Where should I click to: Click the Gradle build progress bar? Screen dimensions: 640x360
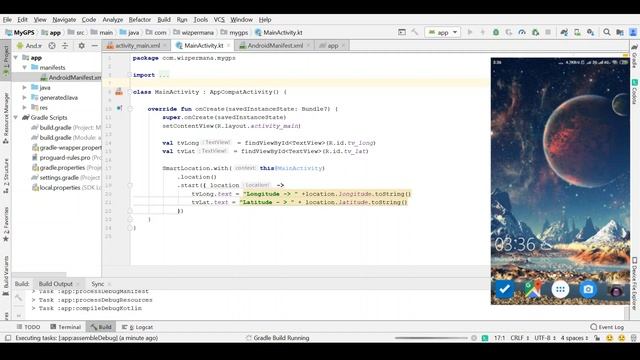[431, 338]
